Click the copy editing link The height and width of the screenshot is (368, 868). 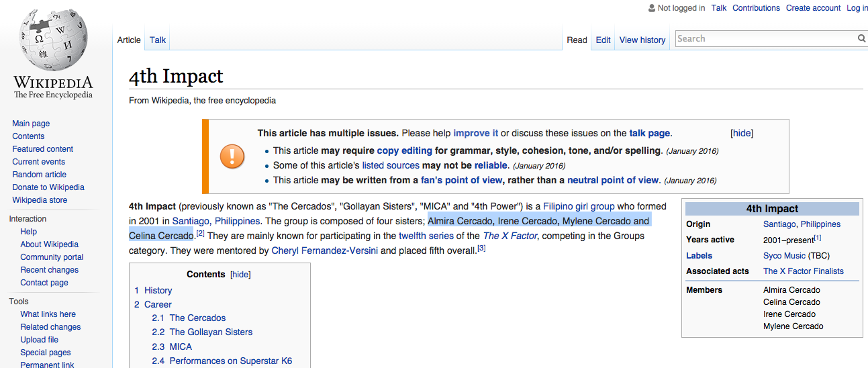pos(404,151)
